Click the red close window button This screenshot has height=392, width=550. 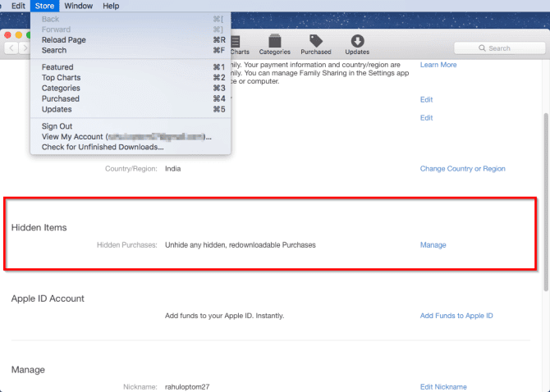[7, 34]
